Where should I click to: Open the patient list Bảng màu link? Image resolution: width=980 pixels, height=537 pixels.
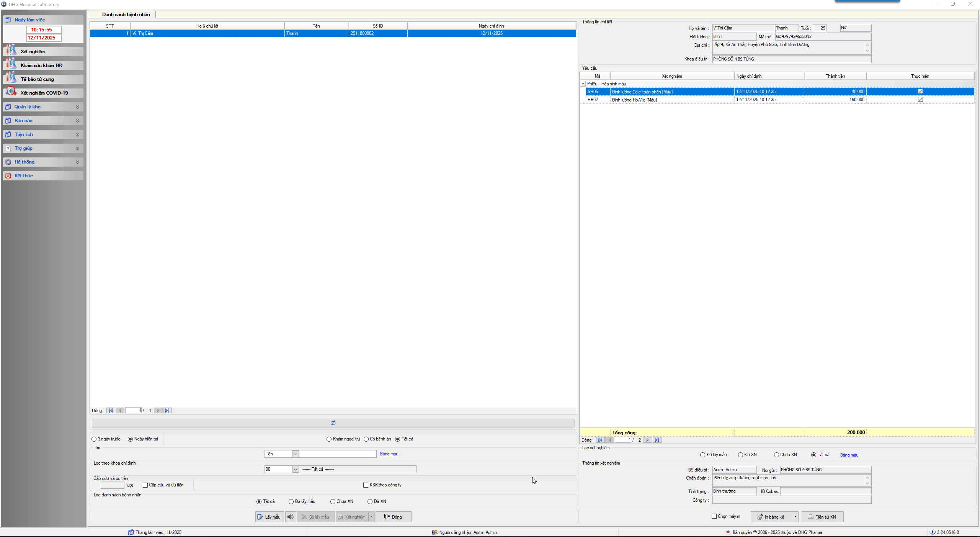(389, 454)
